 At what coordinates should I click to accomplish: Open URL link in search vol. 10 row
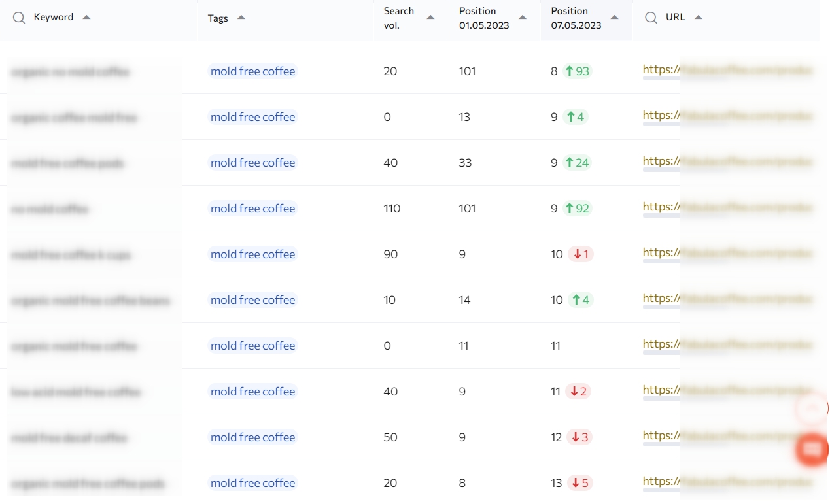point(727,299)
